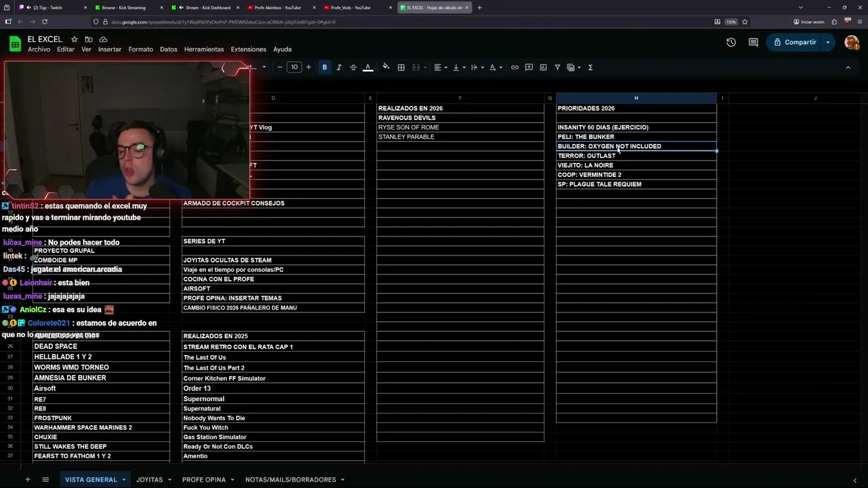Toggle italic formatting
868x488 pixels.
click(x=339, y=67)
